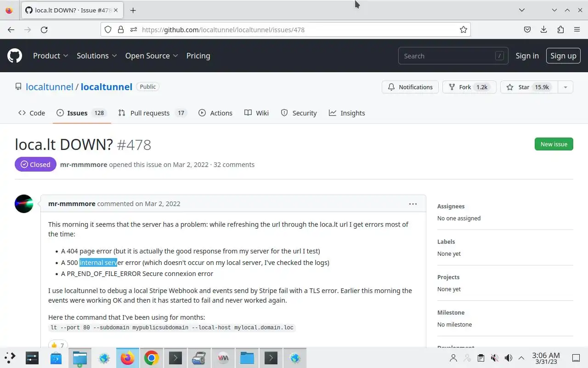
Task: Open the first terminal icon in the taskbar, beside Chrome
Action: pos(175,358)
